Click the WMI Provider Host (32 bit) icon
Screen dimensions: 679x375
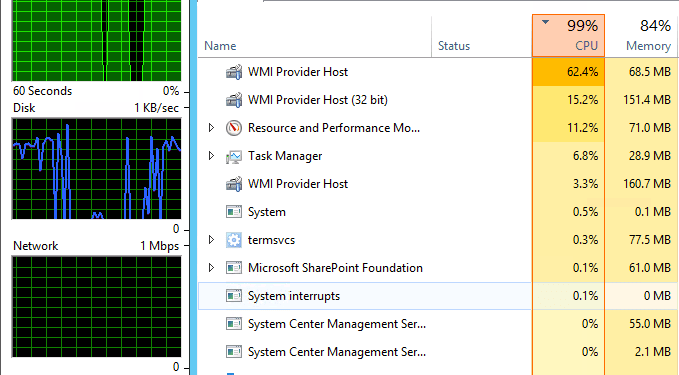point(234,100)
